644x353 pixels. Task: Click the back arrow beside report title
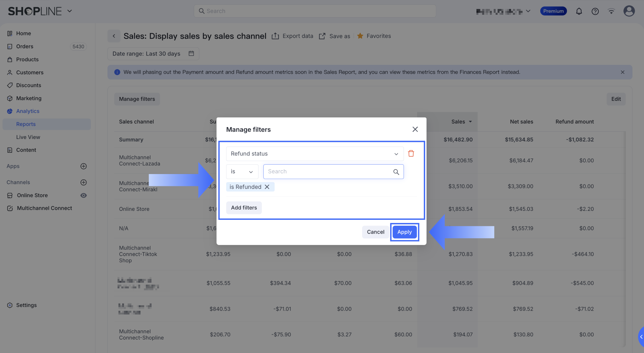click(x=114, y=36)
